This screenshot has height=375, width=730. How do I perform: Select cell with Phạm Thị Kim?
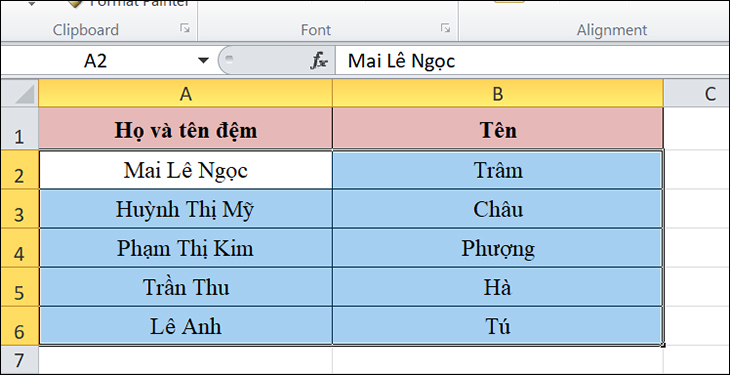click(x=186, y=248)
